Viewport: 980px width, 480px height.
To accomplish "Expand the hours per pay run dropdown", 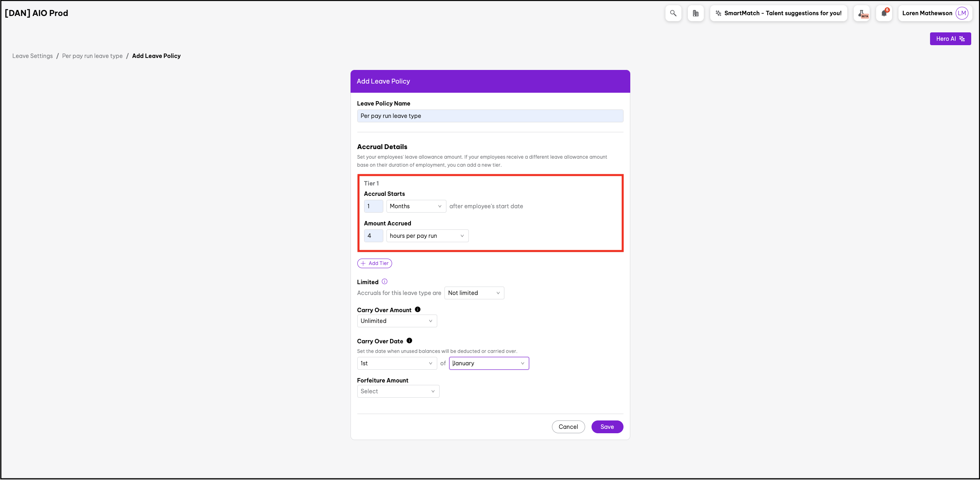I will (x=427, y=236).
